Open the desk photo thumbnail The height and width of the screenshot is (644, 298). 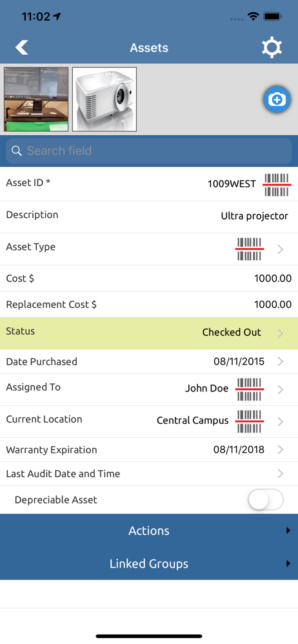36,99
